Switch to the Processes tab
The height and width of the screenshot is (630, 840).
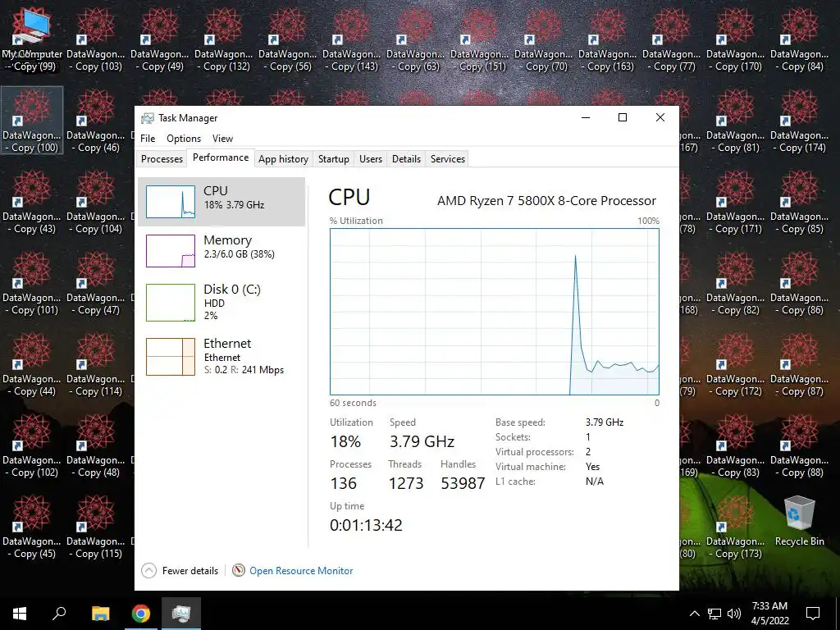pos(162,158)
